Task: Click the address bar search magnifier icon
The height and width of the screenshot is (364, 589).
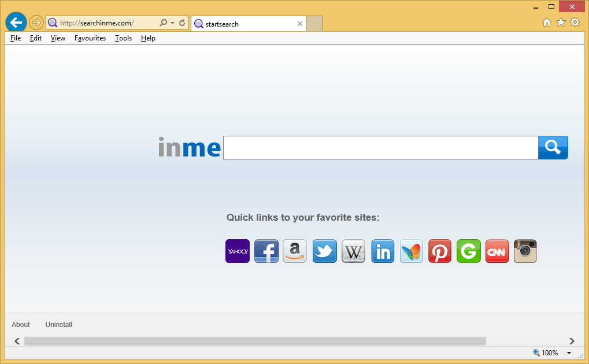Action: [x=164, y=23]
